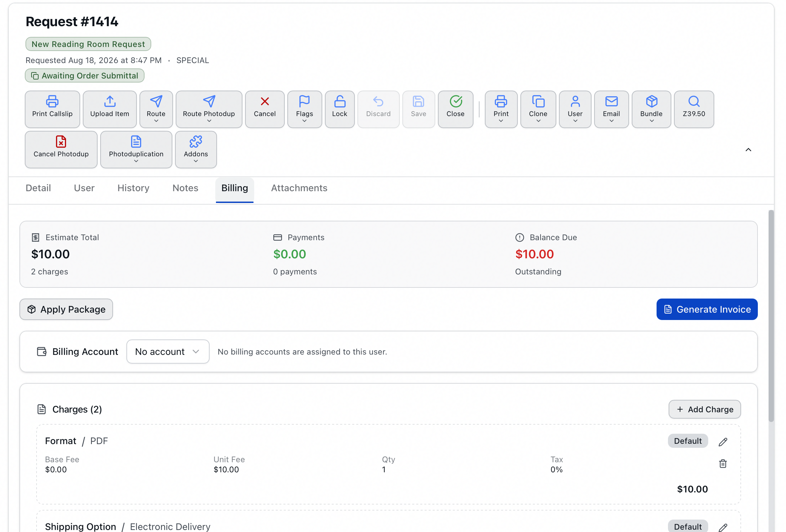The height and width of the screenshot is (532, 786).
Task: Click the '2 charges' text
Action: (49, 271)
